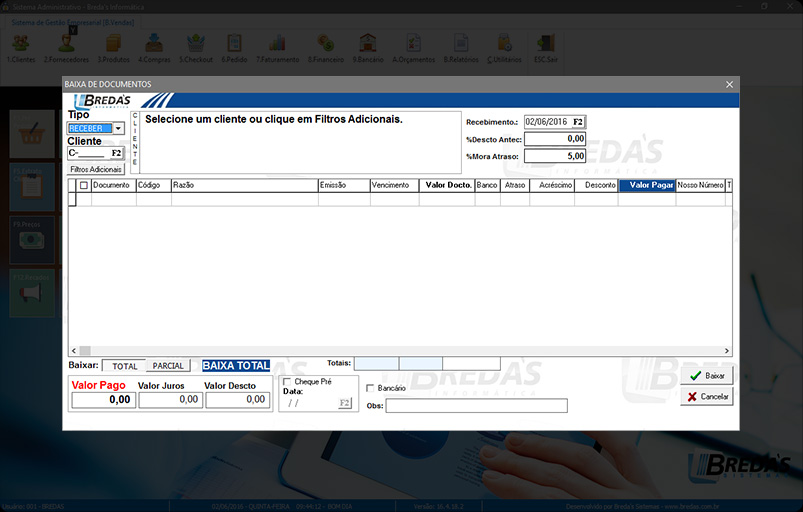This screenshot has height=512, width=803.
Task: Click the Baixar confirm button
Action: click(706, 375)
